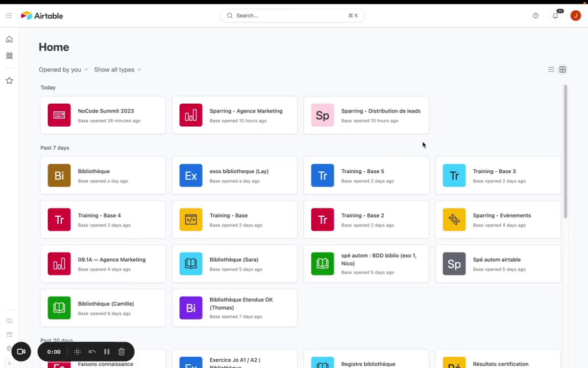Open the help question mark icon
588x368 pixels.
tap(535, 15)
